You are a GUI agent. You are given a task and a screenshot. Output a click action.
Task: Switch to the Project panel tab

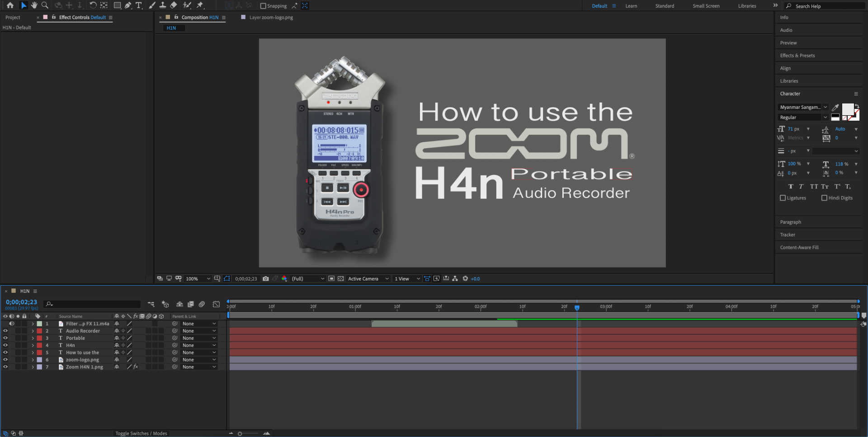[13, 17]
